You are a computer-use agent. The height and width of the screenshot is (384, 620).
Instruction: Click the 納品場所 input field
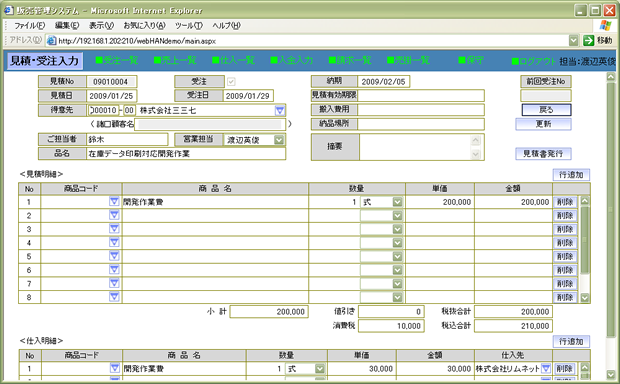pos(421,124)
